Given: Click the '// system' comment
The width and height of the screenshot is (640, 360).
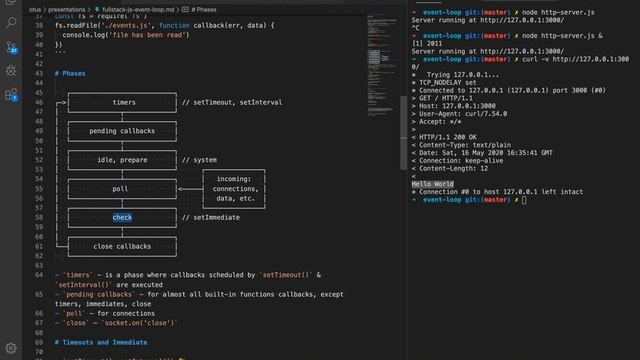Looking at the screenshot, I should coord(199,160).
